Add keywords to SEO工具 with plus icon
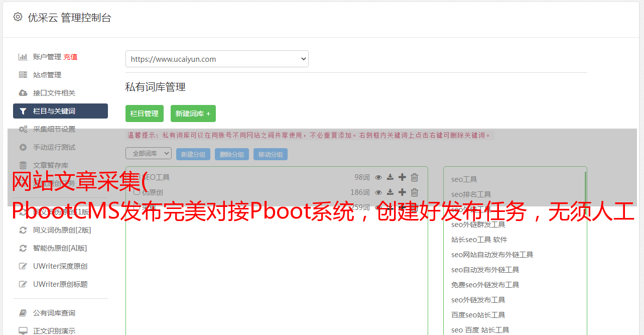The image size is (644, 335). 402,177
